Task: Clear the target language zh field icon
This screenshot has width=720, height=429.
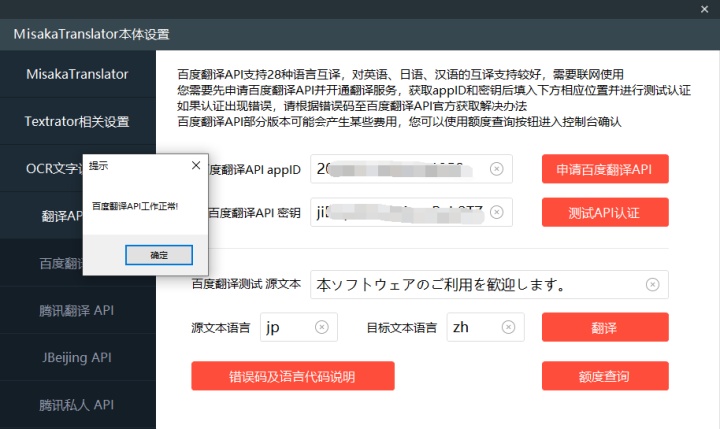Action: pos(508,327)
